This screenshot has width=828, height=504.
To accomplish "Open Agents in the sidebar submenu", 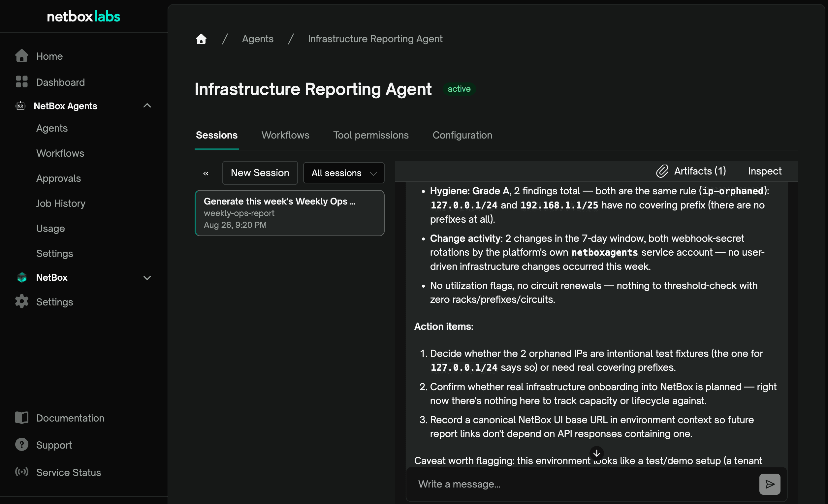I will point(52,128).
